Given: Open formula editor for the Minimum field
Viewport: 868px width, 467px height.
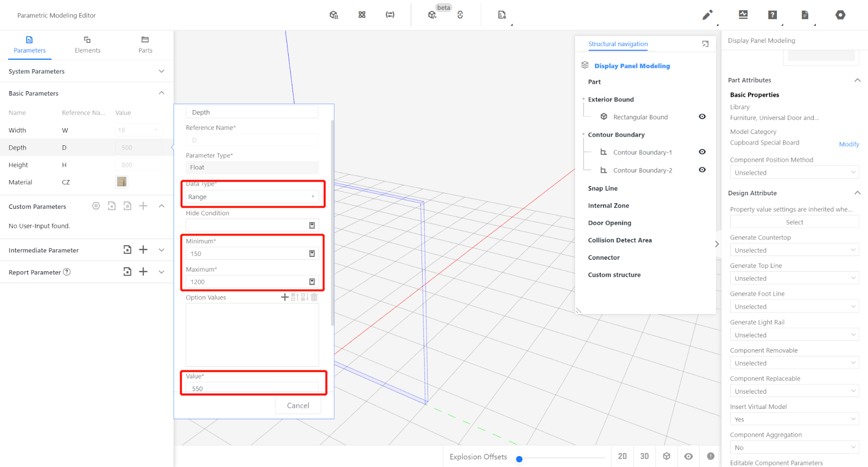Looking at the screenshot, I should pyautogui.click(x=312, y=254).
